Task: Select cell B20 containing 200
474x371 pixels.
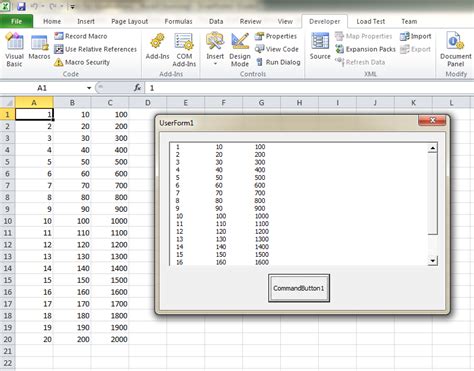Action: tap(72, 339)
